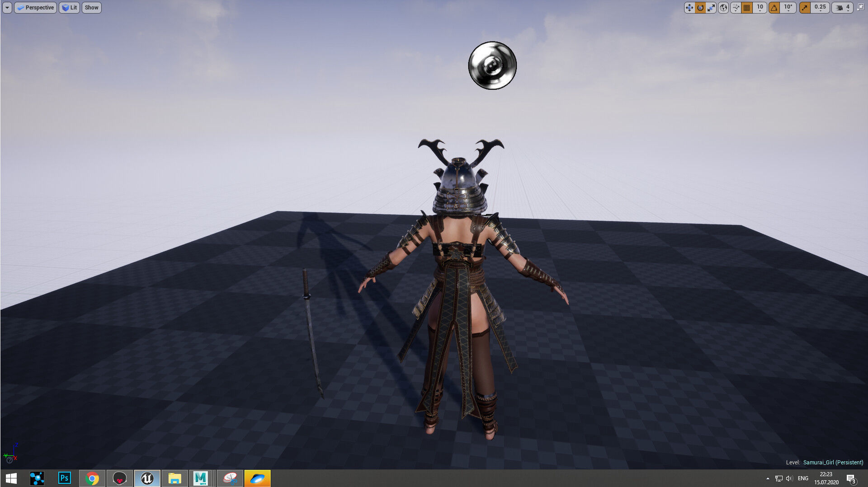Open the surface snapping options
868x487 pixels.
coord(736,8)
